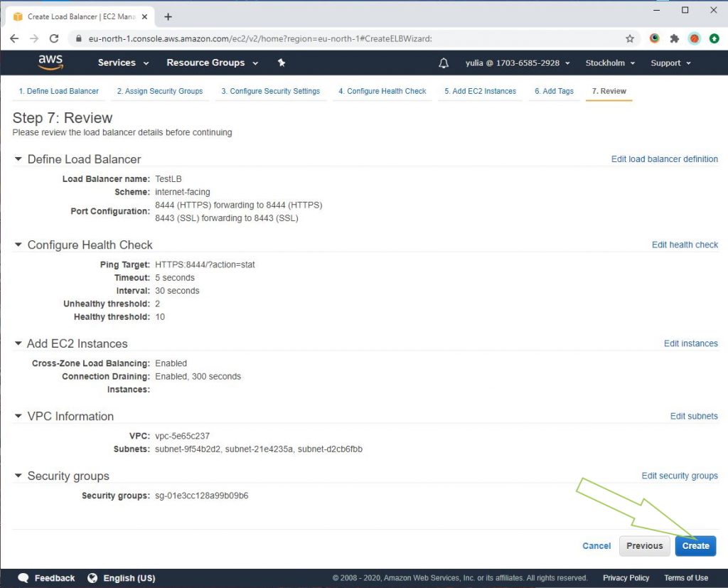This screenshot has height=588, width=728.
Task: Go to step 2 Assign Security Groups
Action: pyautogui.click(x=160, y=91)
